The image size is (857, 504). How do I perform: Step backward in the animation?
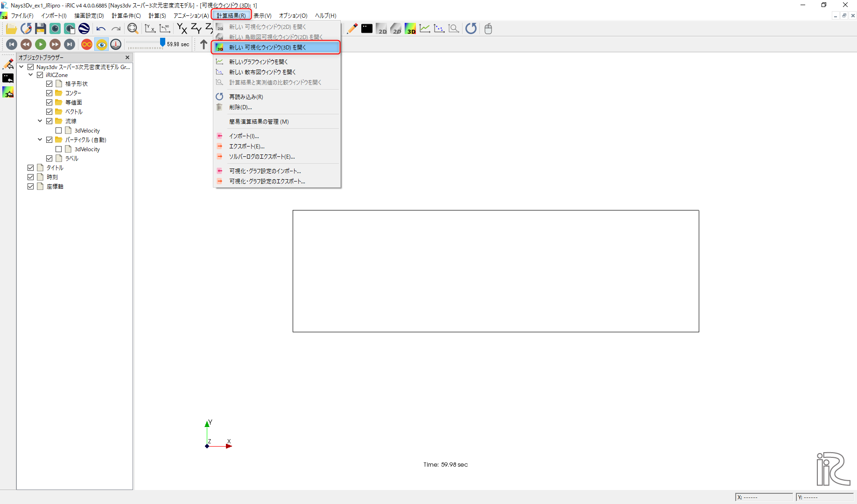click(26, 44)
